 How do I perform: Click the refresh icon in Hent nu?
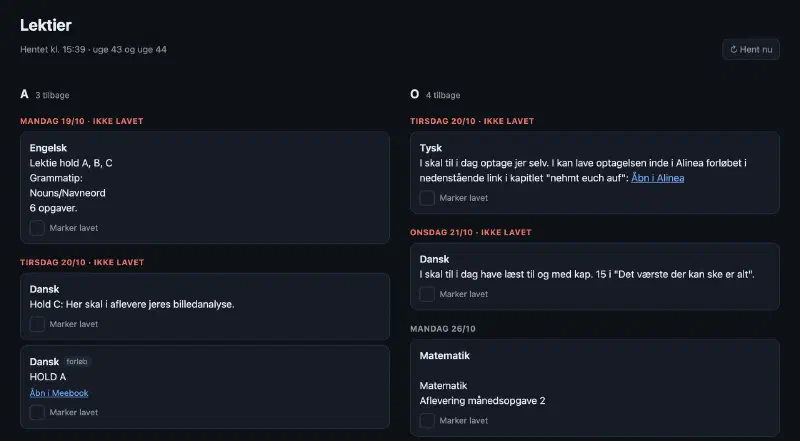(734, 50)
